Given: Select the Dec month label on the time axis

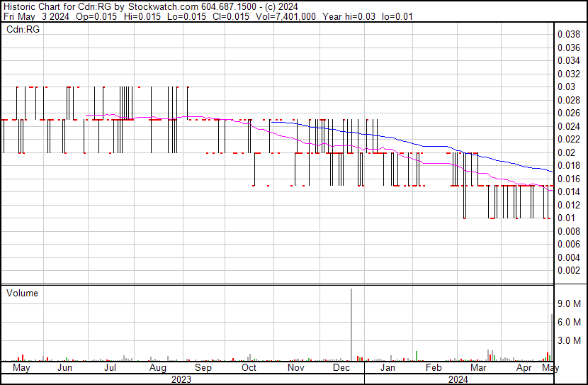Looking at the screenshot, I should [x=341, y=368].
